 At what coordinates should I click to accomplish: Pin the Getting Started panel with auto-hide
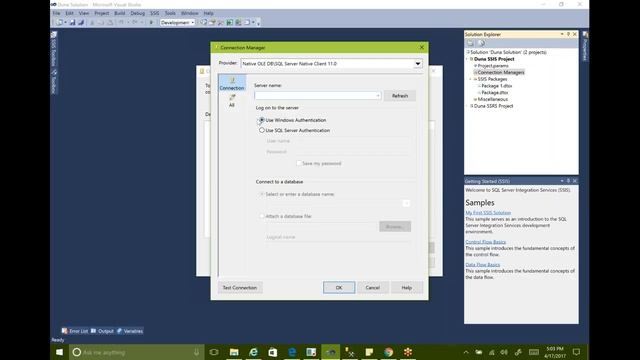pos(568,181)
